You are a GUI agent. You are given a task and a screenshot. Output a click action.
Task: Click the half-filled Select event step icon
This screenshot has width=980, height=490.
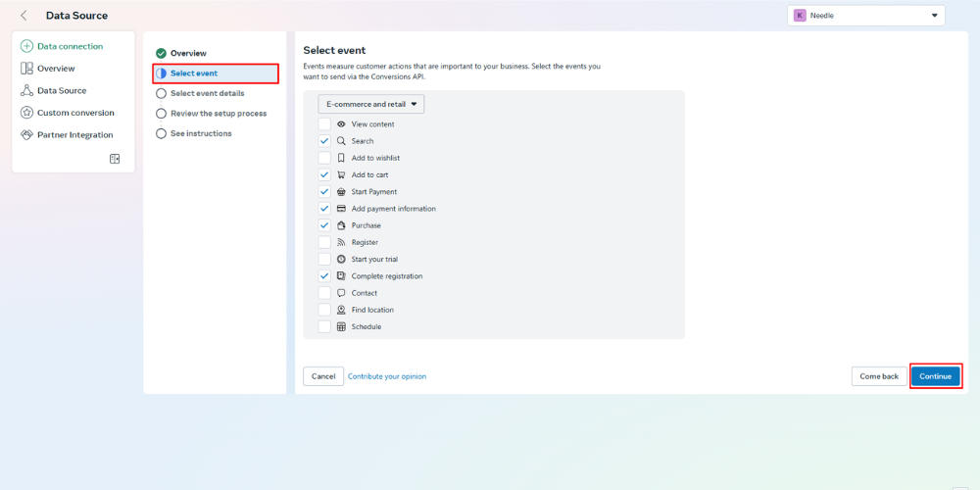pyautogui.click(x=162, y=73)
